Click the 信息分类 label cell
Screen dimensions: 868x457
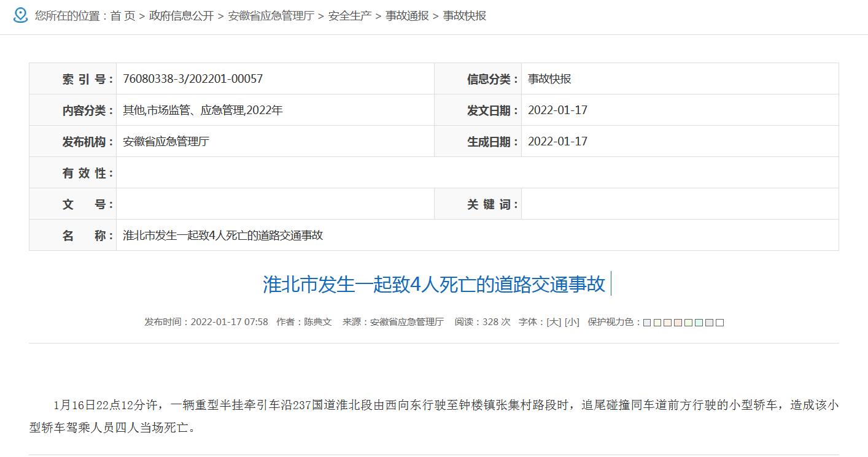coord(478,79)
